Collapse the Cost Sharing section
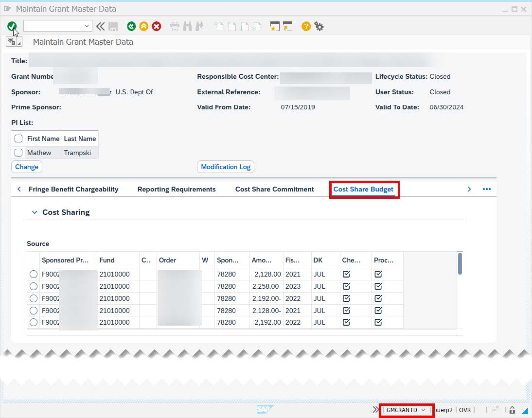Viewport: 532px width, 418px height. (34, 212)
